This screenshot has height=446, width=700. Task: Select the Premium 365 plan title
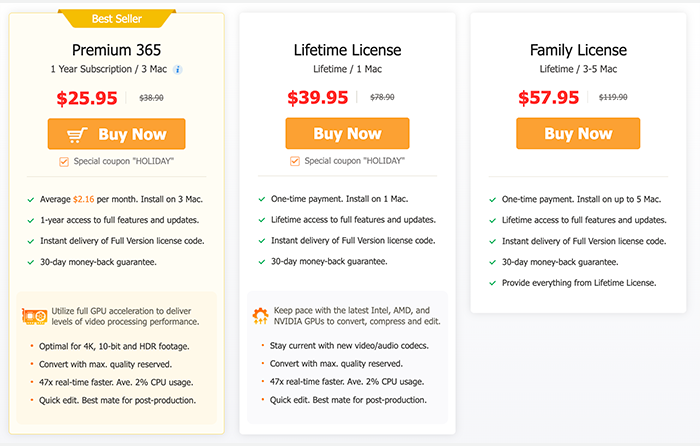tap(117, 50)
